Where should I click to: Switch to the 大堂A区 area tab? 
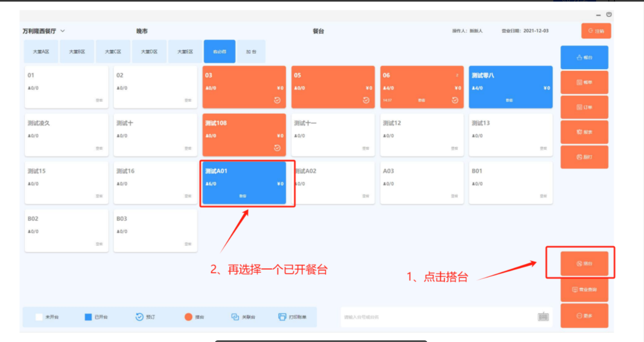click(x=41, y=52)
